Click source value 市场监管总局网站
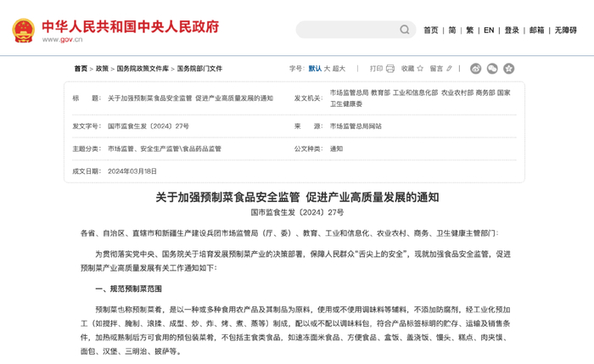The width and height of the screenshot is (594, 364). (x=356, y=126)
